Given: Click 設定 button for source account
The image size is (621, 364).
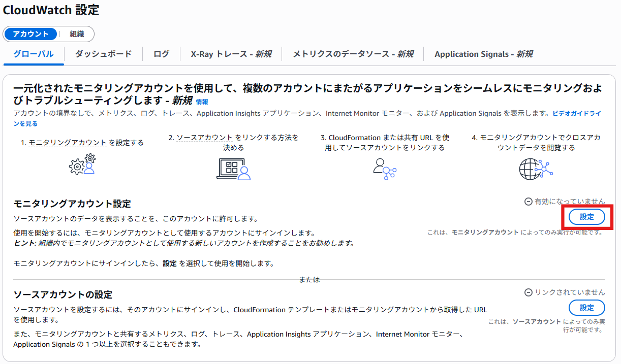Looking at the screenshot, I should pyautogui.click(x=586, y=308).
